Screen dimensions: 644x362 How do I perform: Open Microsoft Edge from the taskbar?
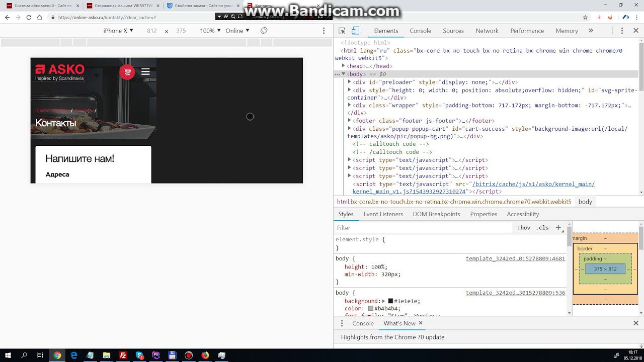[x=74, y=355]
